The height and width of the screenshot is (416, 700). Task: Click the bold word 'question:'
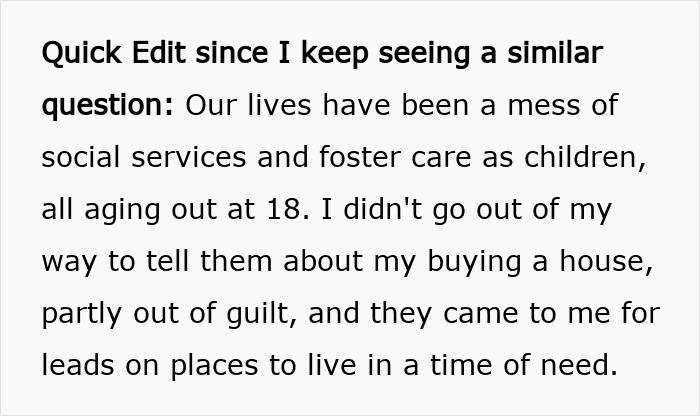click(107, 106)
